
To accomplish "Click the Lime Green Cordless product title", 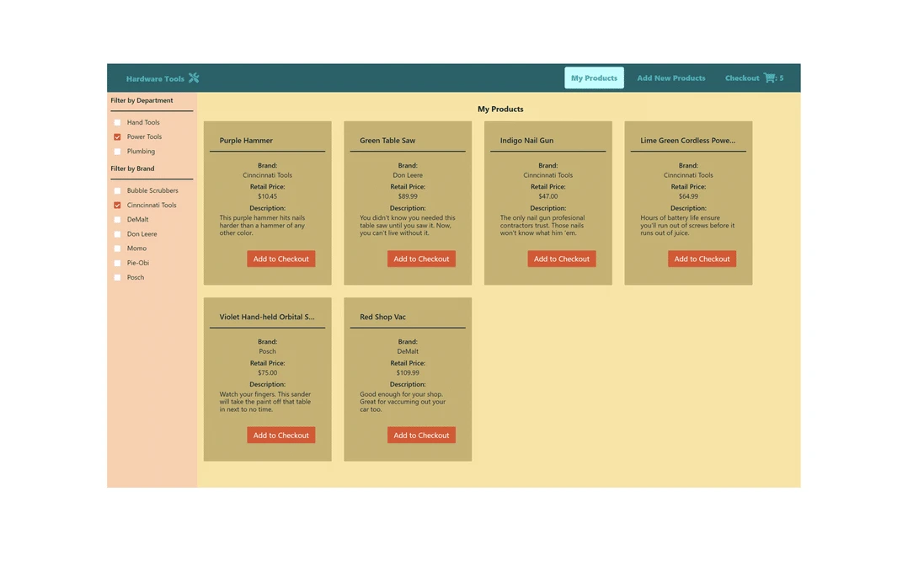I will click(x=687, y=141).
